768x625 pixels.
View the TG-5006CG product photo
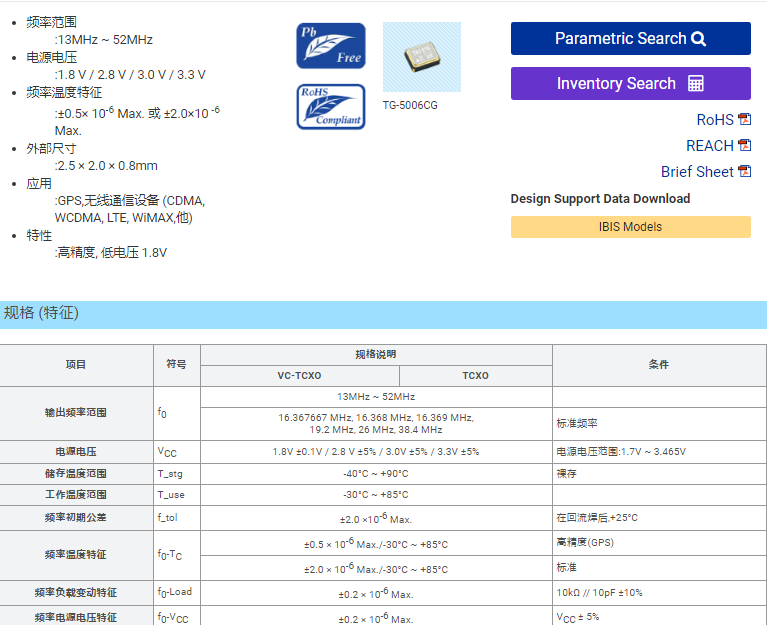pyautogui.click(x=422, y=57)
